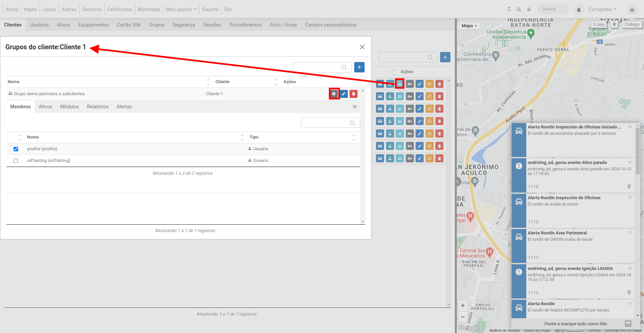Click the Suporte link
The image size is (644, 333).
click(210, 9)
